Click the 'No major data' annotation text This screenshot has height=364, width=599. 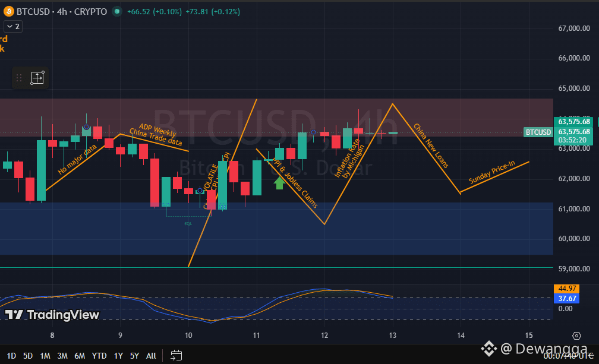click(x=77, y=159)
